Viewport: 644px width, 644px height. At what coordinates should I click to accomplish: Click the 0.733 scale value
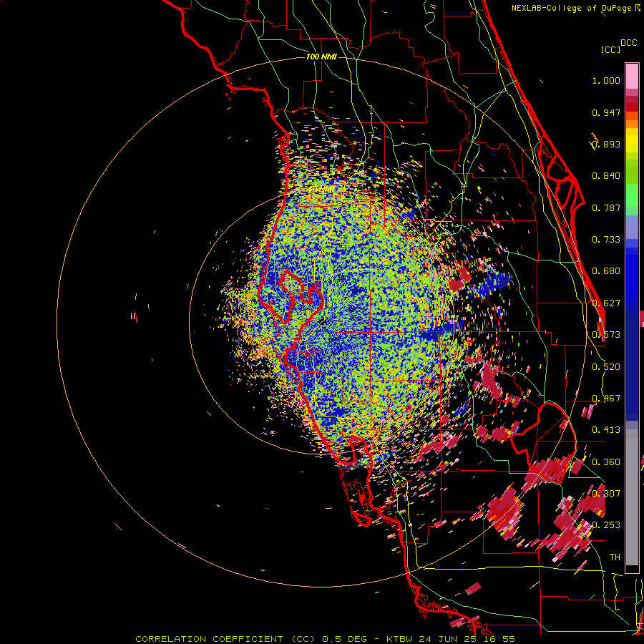pyautogui.click(x=606, y=240)
